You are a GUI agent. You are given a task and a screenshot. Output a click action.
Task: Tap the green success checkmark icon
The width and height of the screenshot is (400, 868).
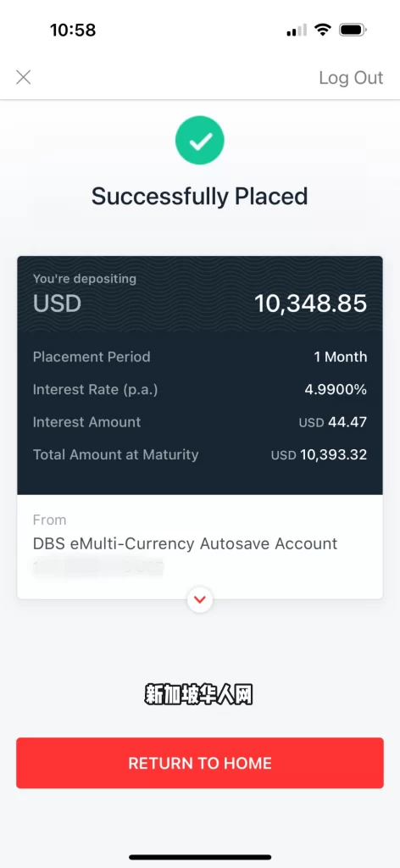[x=200, y=141]
